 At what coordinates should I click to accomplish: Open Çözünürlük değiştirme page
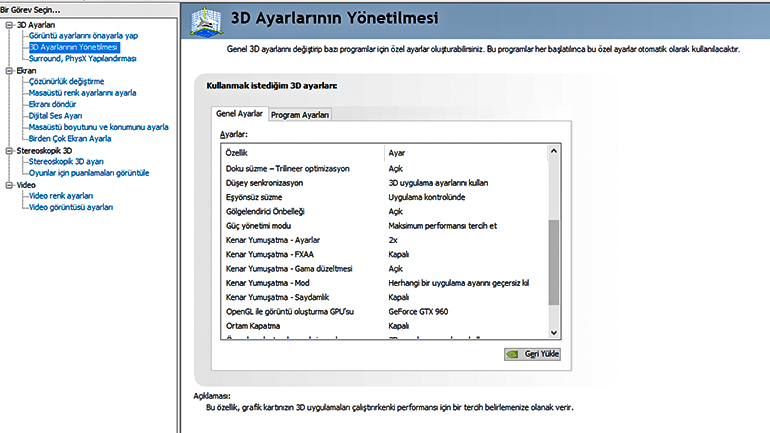66,81
